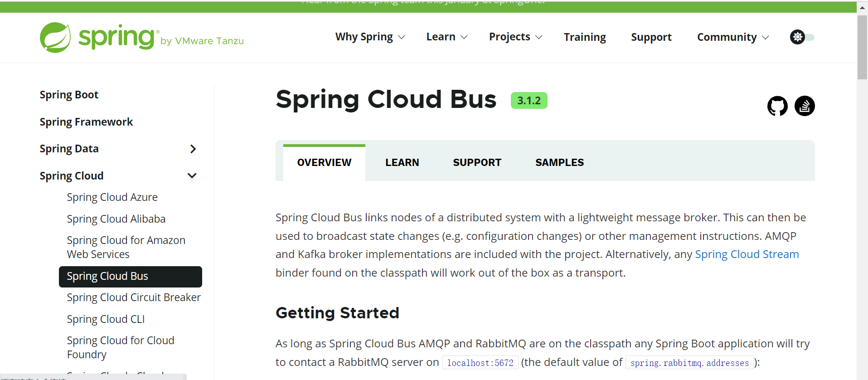Select the highlighted Spring Cloud Bus item

[131, 277]
